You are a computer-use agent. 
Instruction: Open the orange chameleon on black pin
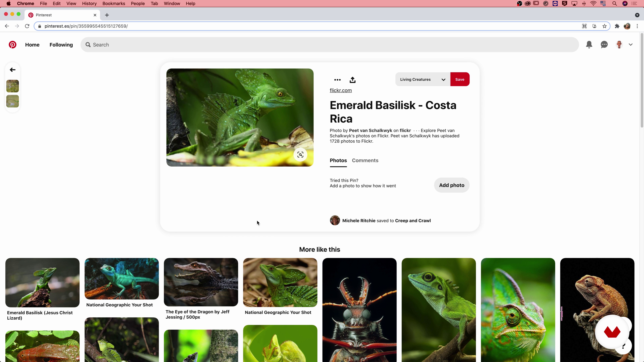597,310
